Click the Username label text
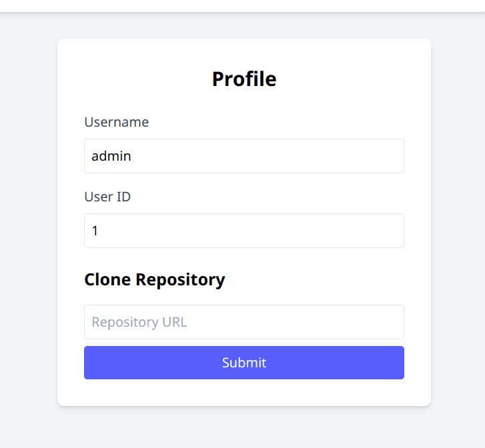This screenshot has height=448, width=485. tap(116, 122)
